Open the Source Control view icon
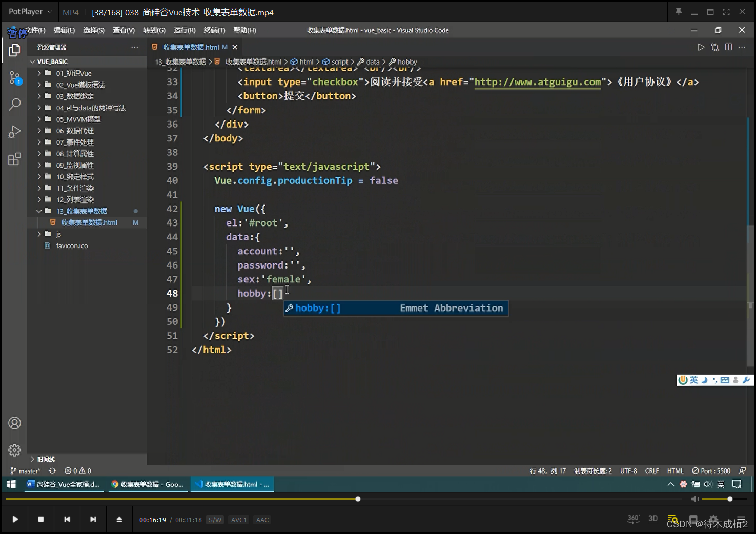 point(14,78)
